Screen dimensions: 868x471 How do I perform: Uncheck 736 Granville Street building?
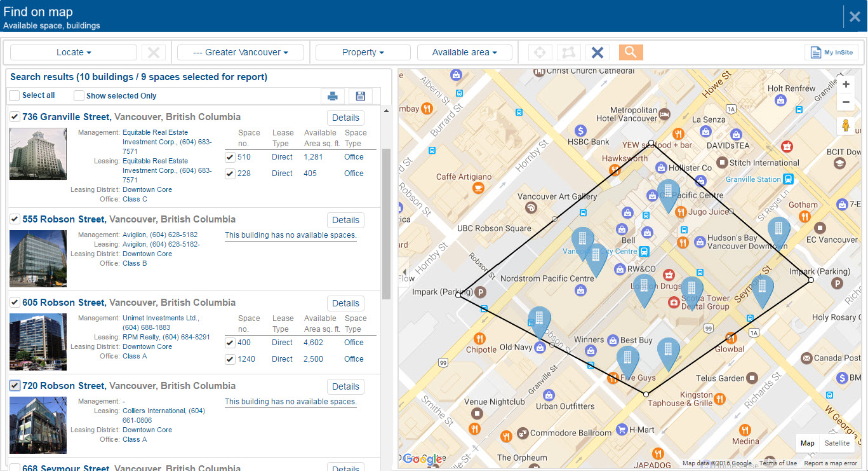pyautogui.click(x=15, y=117)
